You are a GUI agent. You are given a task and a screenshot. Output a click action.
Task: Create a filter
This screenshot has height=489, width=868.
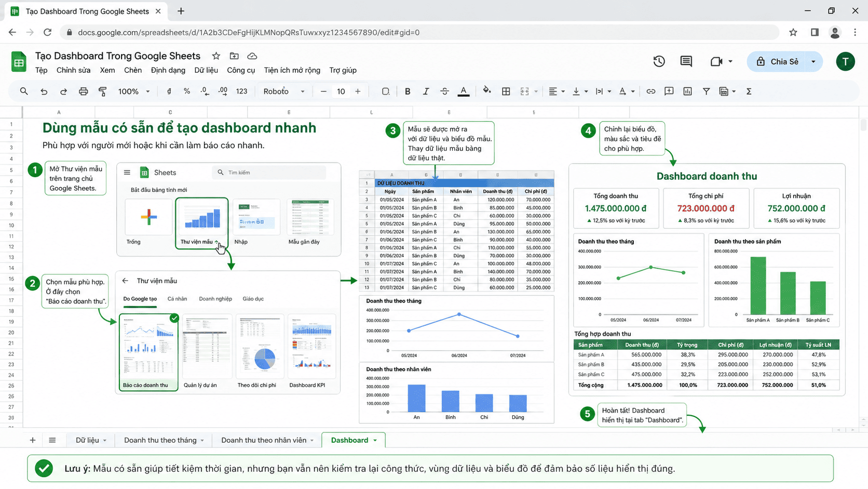tap(706, 91)
